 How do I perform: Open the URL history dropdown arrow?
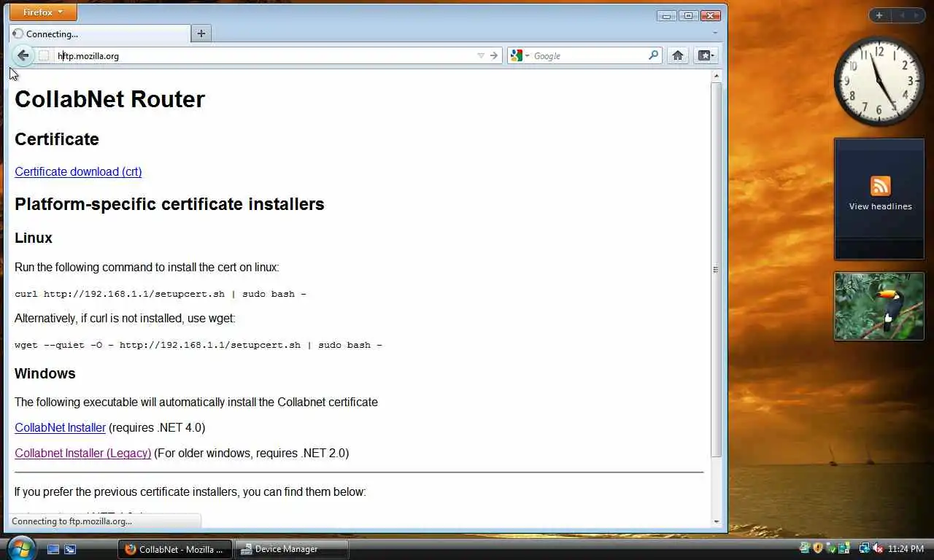481,55
